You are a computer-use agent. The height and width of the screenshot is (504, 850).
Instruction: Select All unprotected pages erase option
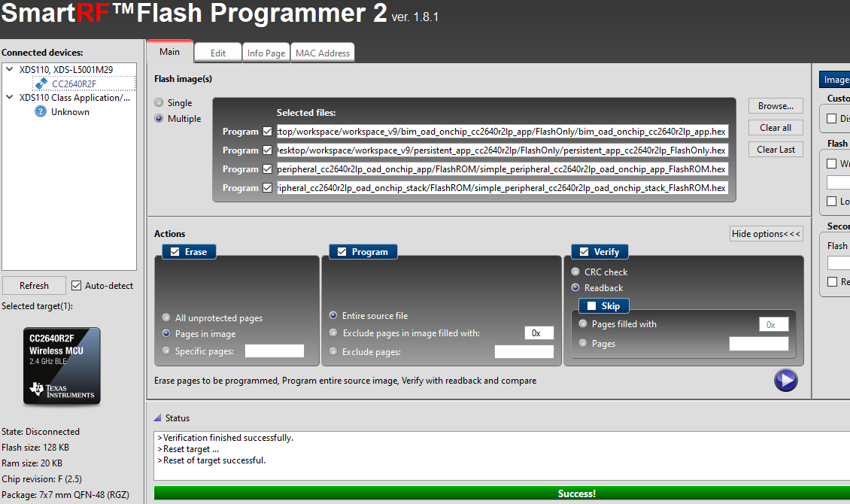click(166, 317)
